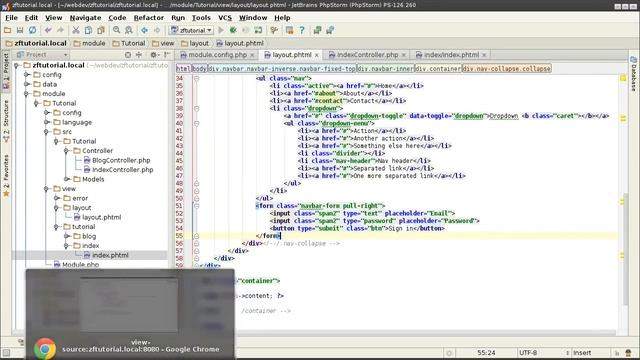
Task: Close the module.config.php editor tab
Action: (x=252, y=55)
